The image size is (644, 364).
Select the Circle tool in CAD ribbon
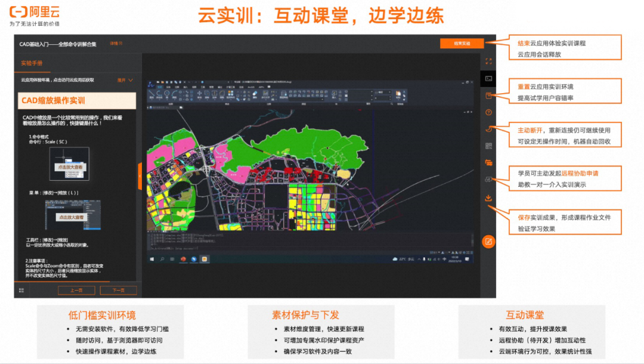167,95
